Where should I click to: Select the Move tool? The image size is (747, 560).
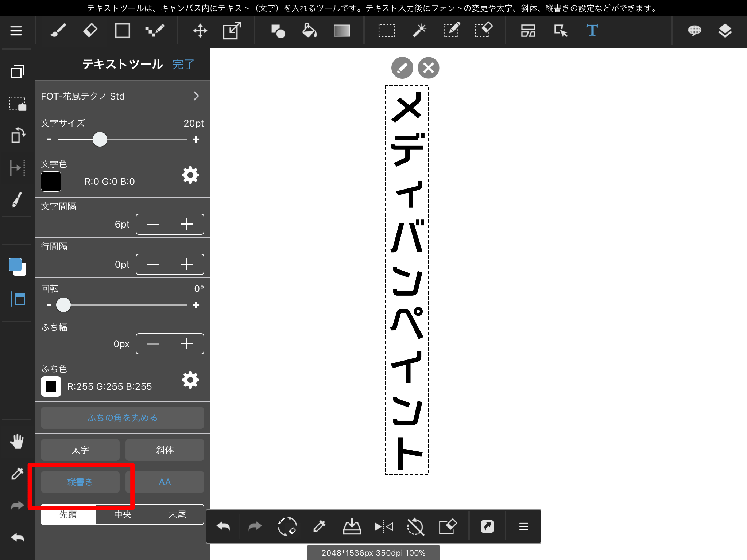tap(200, 31)
